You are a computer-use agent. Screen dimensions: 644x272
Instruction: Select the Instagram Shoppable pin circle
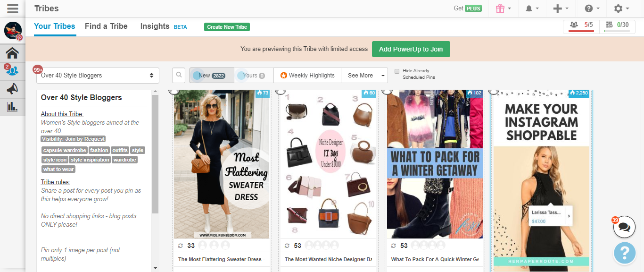(x=493, y=90)
